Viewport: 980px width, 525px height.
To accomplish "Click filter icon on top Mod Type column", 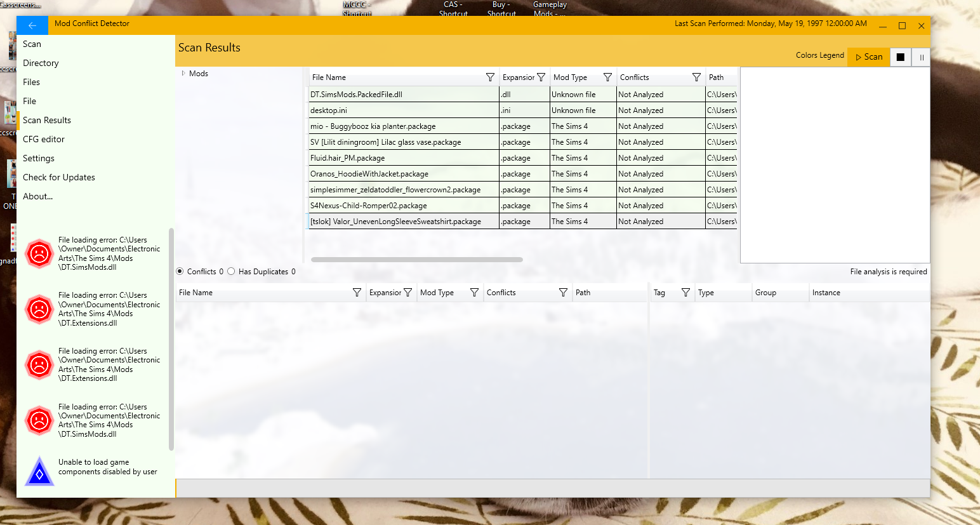I will [x=607, y=77].
